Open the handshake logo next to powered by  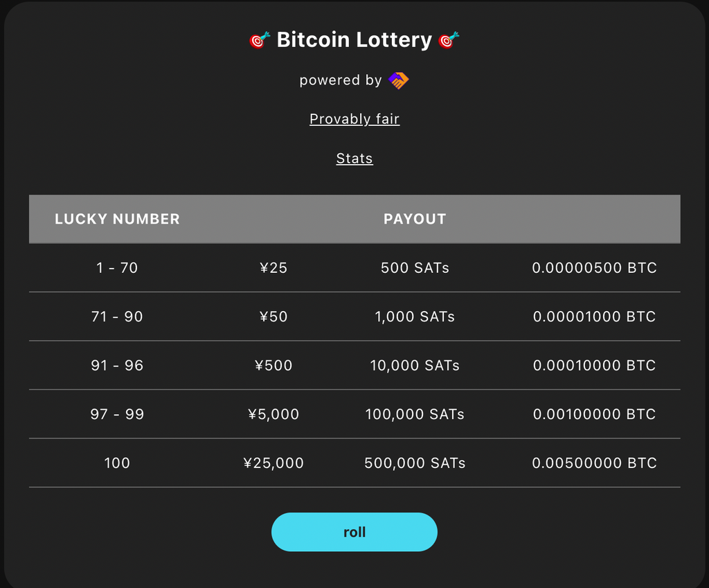[x=398, y=80]
